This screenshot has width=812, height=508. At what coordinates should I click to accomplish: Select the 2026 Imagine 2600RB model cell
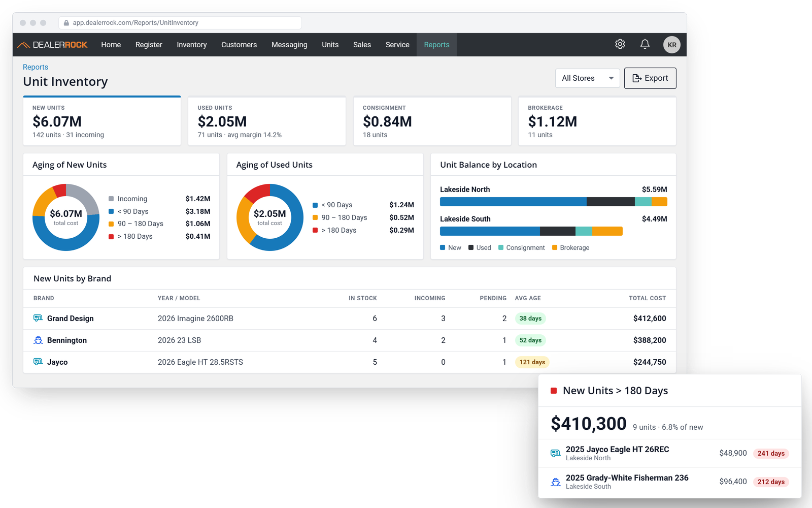[195, 319]
